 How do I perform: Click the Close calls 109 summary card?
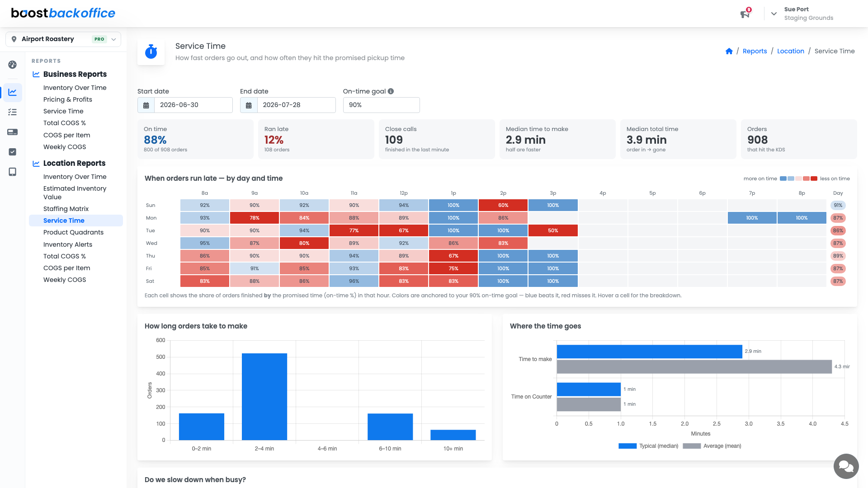[x=437, y=140]
